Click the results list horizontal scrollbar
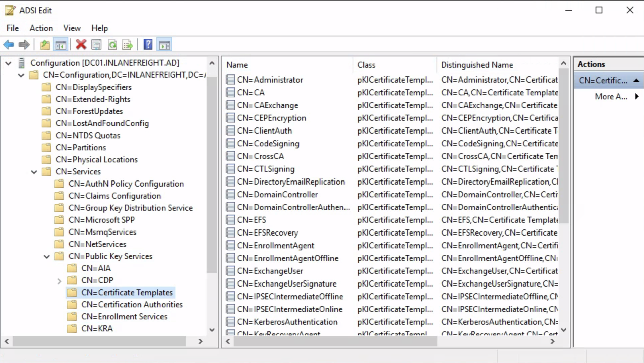644x363 pixels. coord(336,341)
